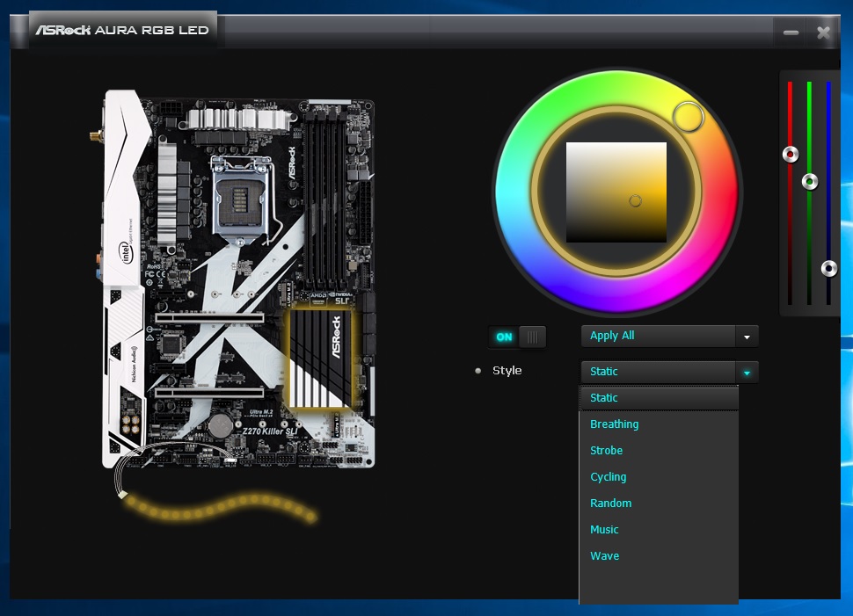Select the glowing LED strip on motherboard image
The height and width of the screenshot is (616, 853).
[219, 508]
